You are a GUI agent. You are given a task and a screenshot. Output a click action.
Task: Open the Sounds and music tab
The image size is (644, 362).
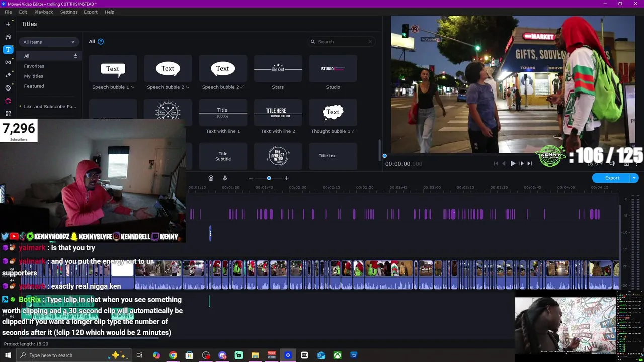(8, 37)
